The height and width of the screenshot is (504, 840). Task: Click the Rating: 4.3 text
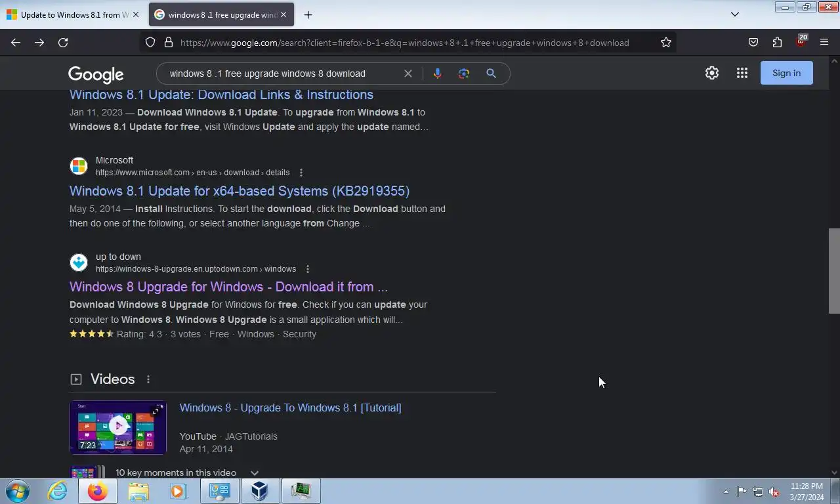139,334
